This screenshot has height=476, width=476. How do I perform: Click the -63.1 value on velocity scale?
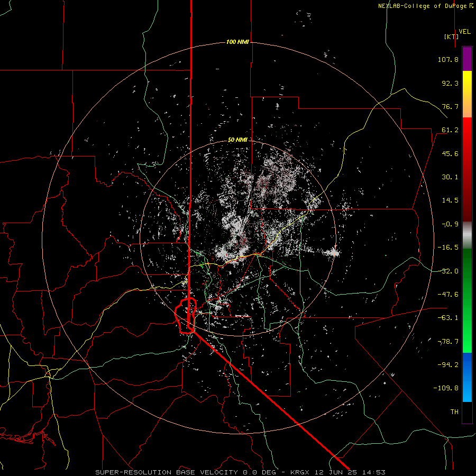tap(448, 318)
